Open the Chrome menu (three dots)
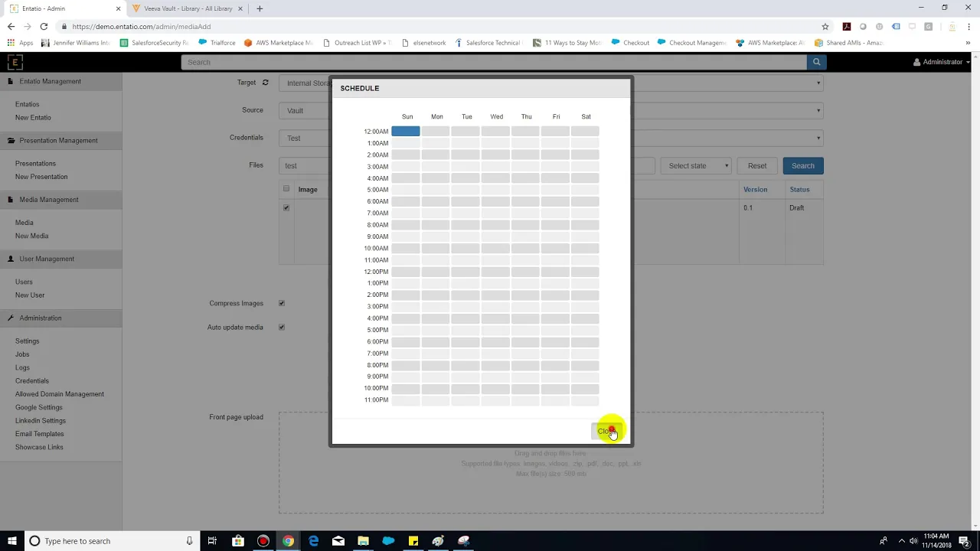Viewport: 980px width, 551px height. tap(969, 26)
